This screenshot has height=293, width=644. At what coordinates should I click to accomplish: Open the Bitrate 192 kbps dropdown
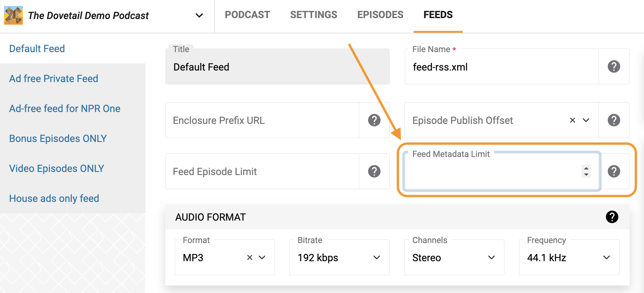[x=339, y=257]
